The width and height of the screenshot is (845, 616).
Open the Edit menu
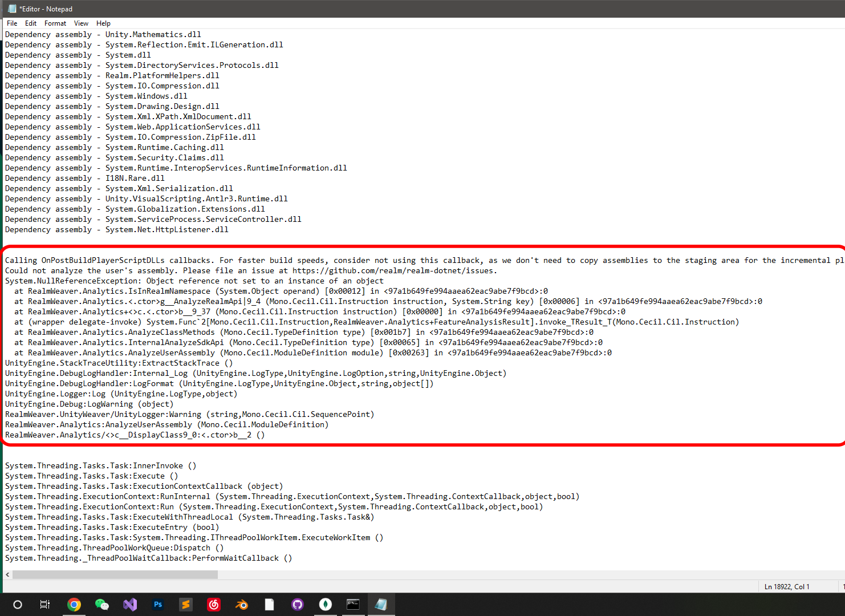pos(31,23)
